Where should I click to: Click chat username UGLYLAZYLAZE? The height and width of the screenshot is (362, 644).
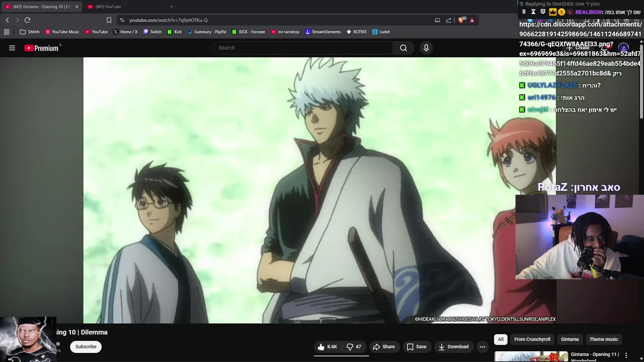click(x=552, y=85)
